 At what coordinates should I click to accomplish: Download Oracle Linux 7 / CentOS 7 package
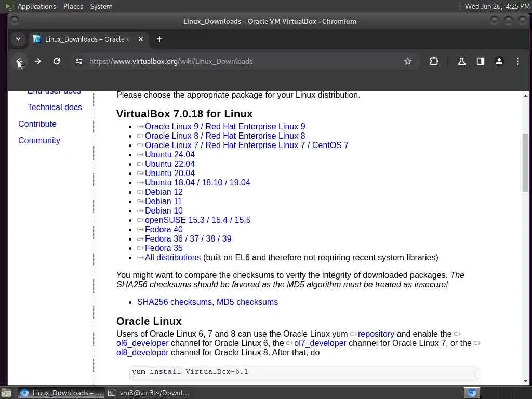click(247, 145)
